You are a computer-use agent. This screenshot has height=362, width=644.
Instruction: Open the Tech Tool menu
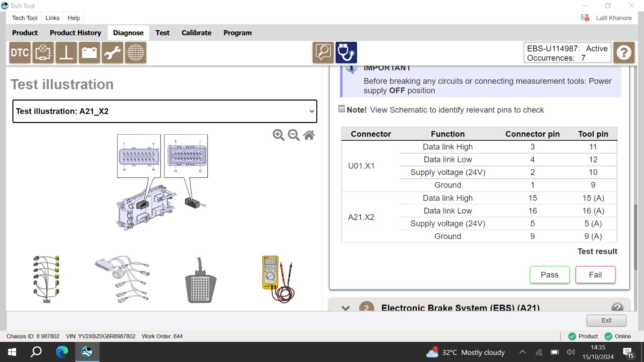[x=25, y=18]
